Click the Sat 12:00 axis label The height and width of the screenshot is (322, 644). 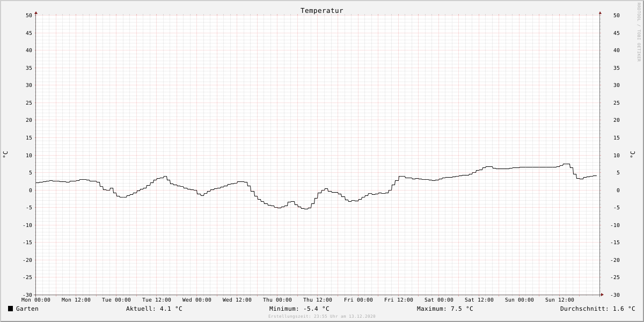click(x=479, y=300)
